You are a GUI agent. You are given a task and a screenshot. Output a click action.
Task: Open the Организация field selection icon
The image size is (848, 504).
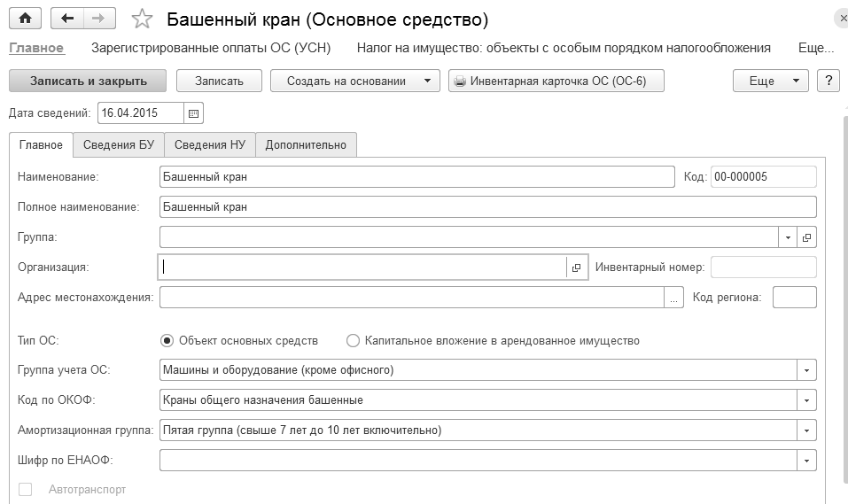pyautogui.click(x=576, y=268)
